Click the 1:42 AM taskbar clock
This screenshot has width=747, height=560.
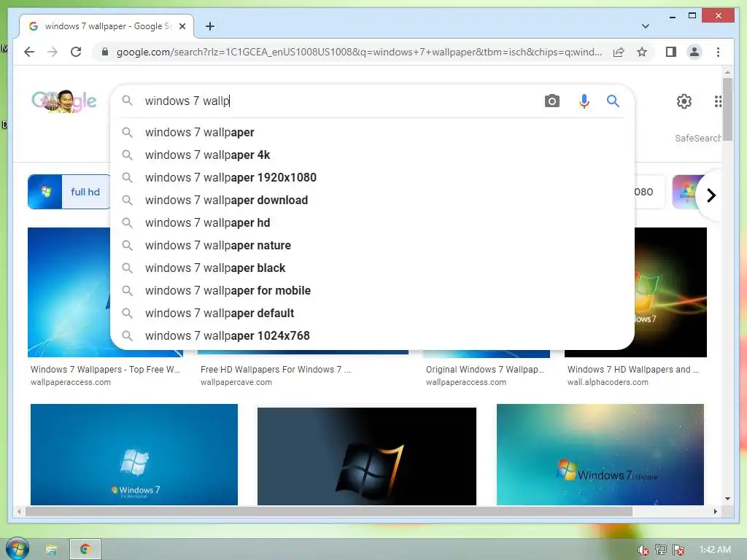(715, 550)
